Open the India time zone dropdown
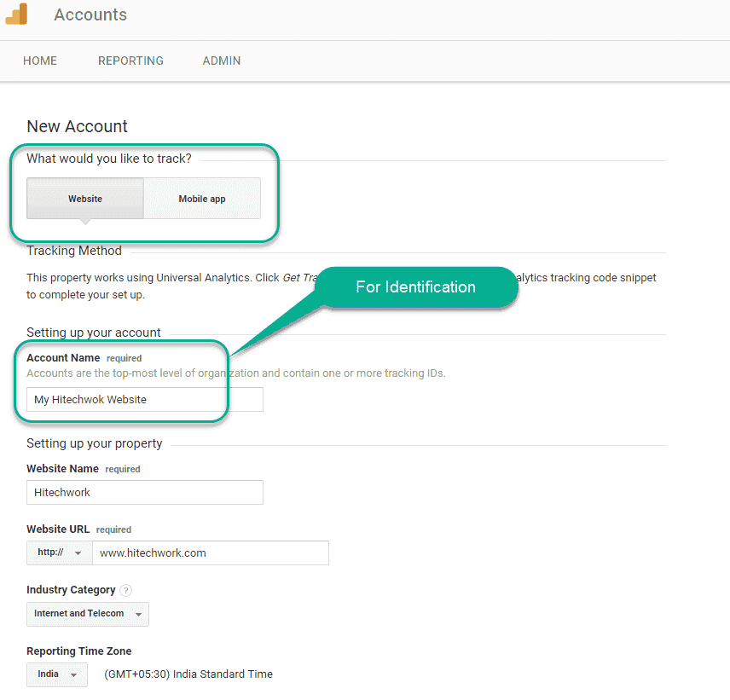This screenshot has width=730, height=700. 57,674
